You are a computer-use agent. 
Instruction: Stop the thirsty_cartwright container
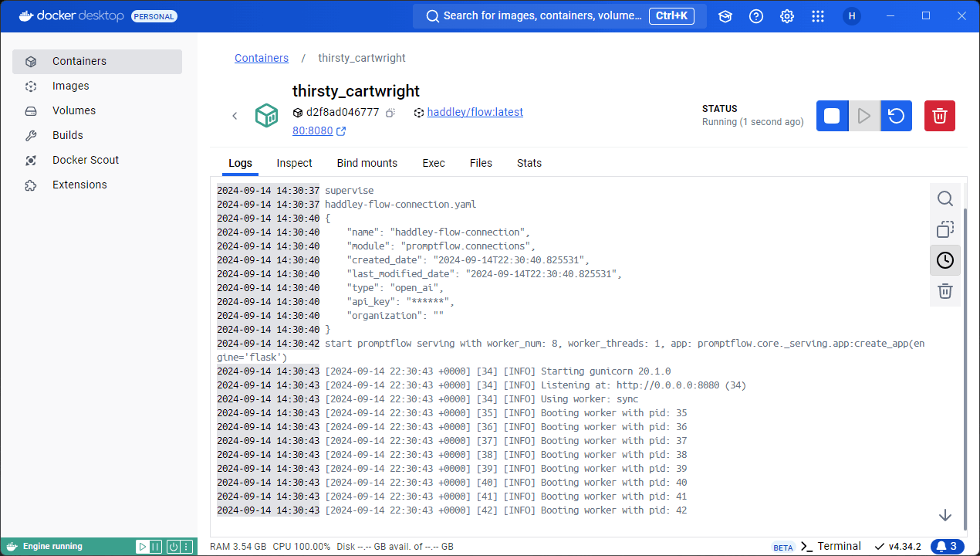pyautogui.click(x=832, y=116)
